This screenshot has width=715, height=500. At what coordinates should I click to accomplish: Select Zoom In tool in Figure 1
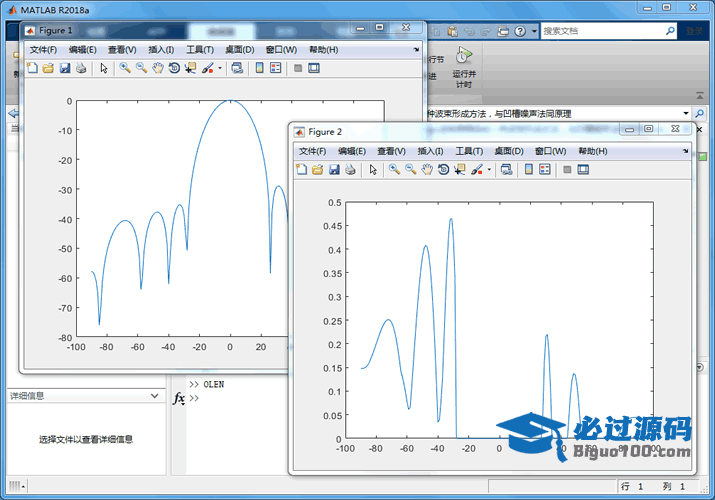[x=125, y=68]
